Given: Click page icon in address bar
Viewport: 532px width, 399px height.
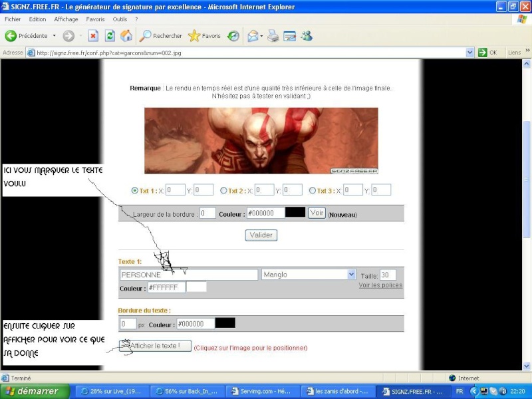Looking at the screenshot, I should point(31,53).
